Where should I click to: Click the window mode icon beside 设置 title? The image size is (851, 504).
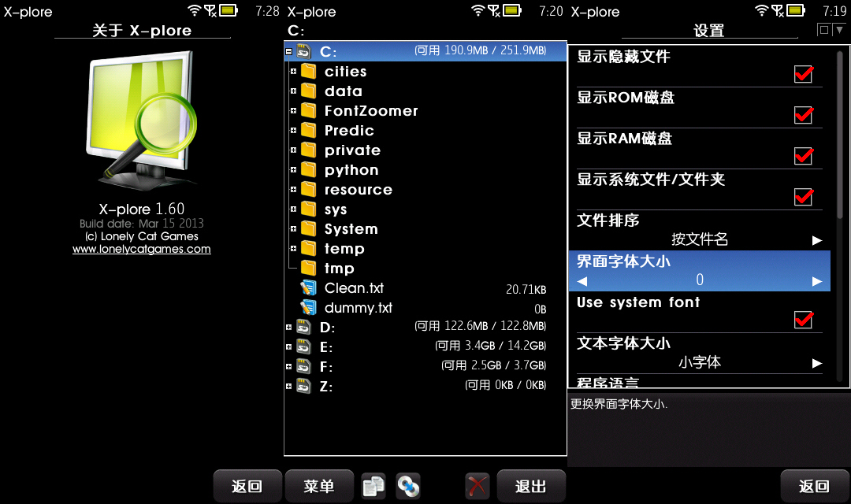point(824,30)
